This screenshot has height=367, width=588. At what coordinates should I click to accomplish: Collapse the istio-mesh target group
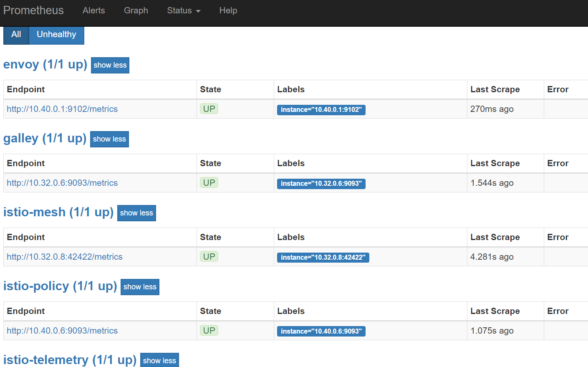136,213
